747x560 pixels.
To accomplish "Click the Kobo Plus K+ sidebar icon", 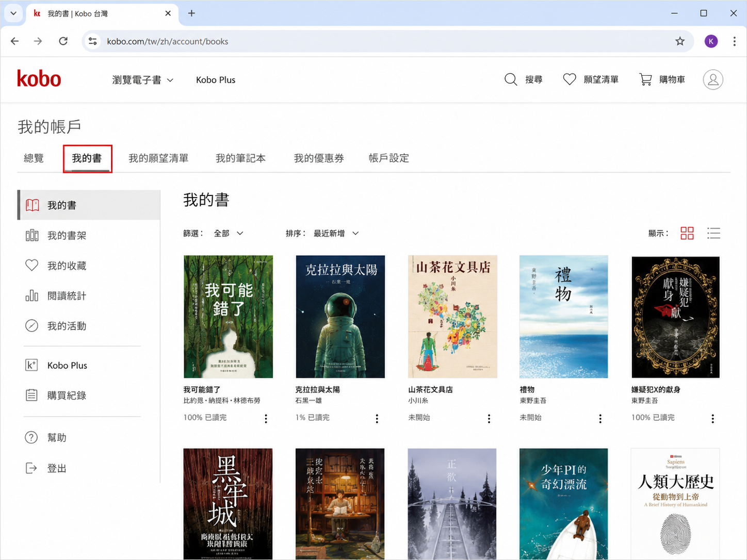I will click(x=32, y=365).
